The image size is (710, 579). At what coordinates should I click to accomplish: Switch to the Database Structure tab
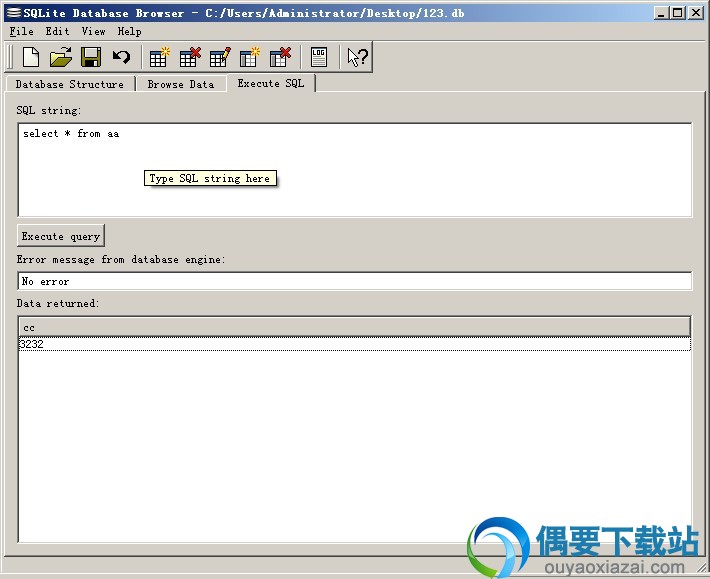[x=70, y=84]
